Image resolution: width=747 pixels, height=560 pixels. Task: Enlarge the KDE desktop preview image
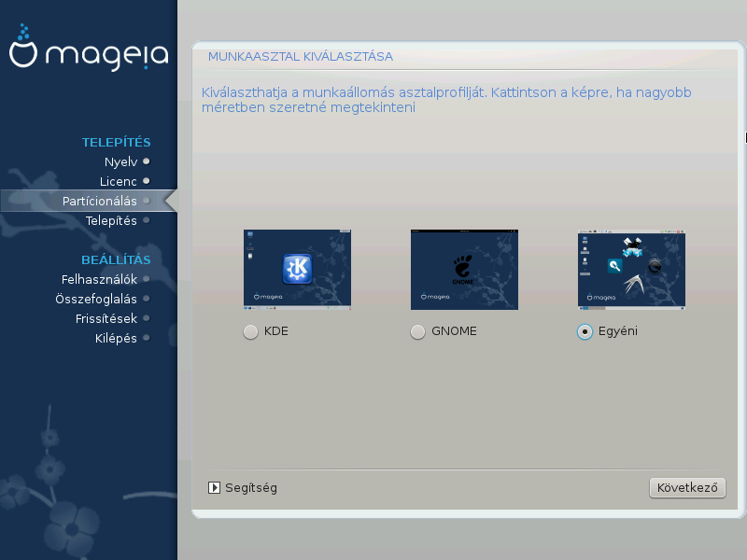297,270
